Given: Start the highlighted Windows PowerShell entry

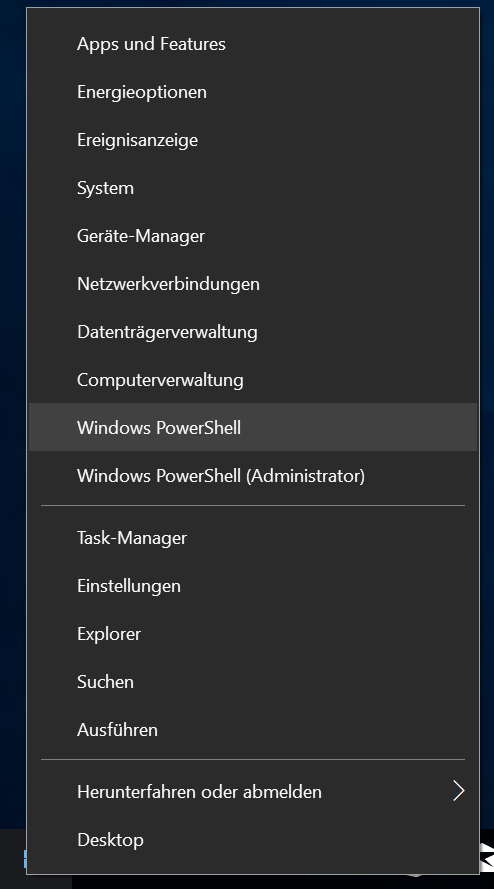Looking at the screenshot, I should point(252,427).
